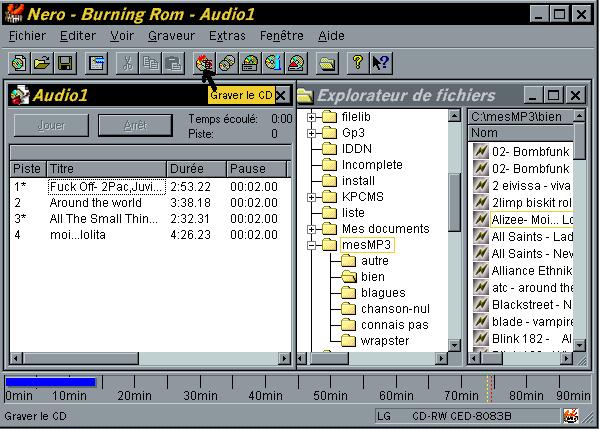600x429 pixels.
Task: Click the CD info icon
Action: click(x=273, y=63)
